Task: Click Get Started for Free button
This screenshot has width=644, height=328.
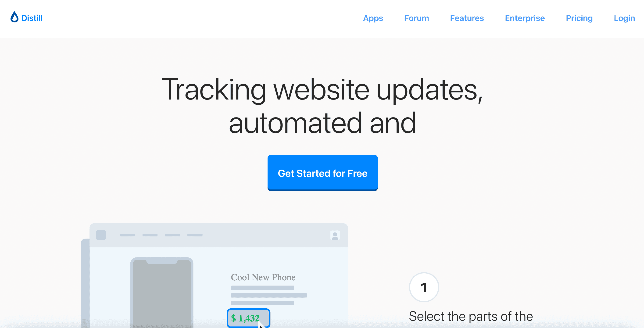Action: tap(322, 173)
